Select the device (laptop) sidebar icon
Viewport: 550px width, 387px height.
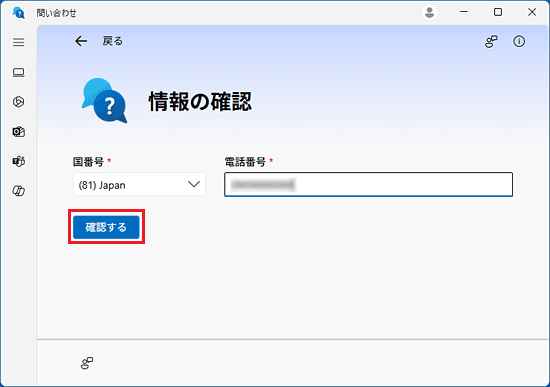(19, 72)
